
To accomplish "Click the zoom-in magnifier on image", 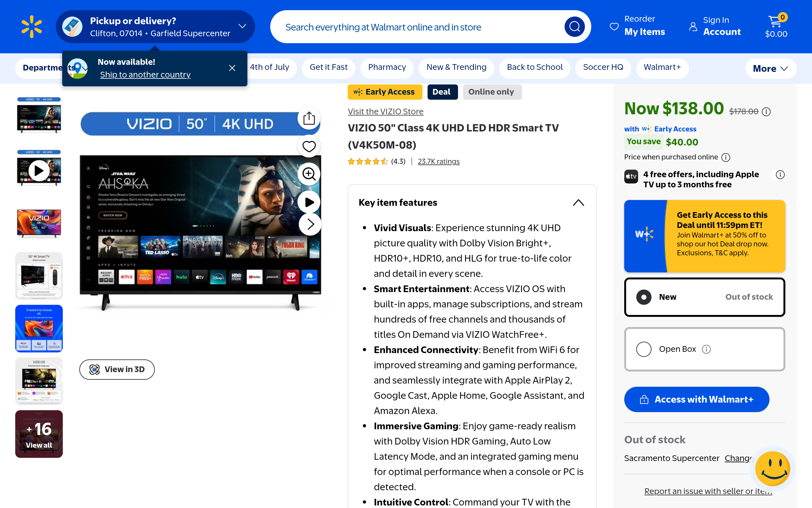I will pyautogui.click(x=309, y=174).
